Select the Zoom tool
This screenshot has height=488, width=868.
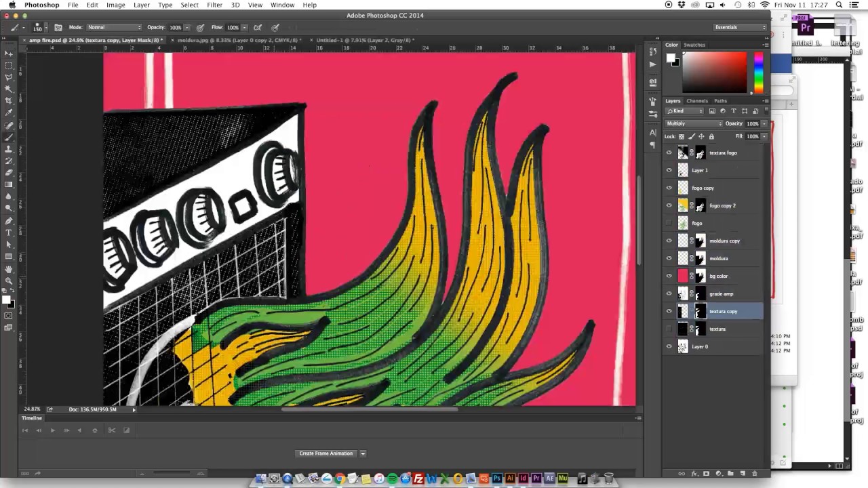point(9,281)
